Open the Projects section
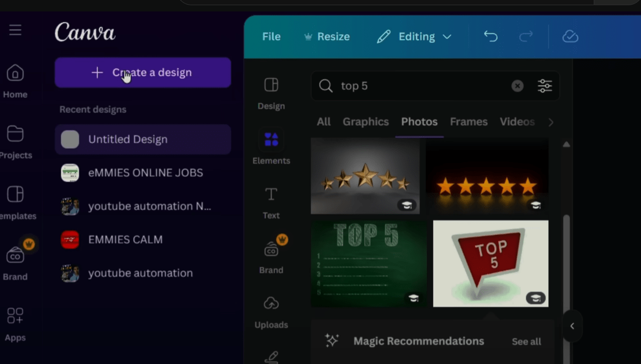The image size is (641, 364). point(16,140)
